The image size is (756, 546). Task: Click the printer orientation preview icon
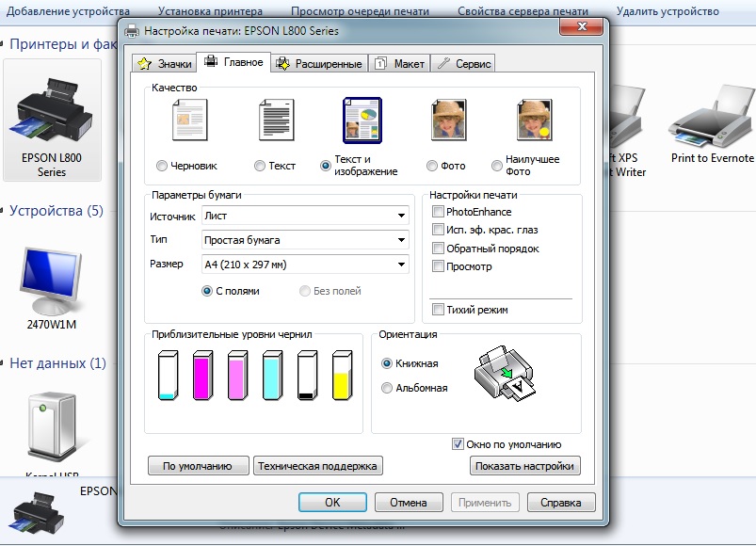coord(505,374)
